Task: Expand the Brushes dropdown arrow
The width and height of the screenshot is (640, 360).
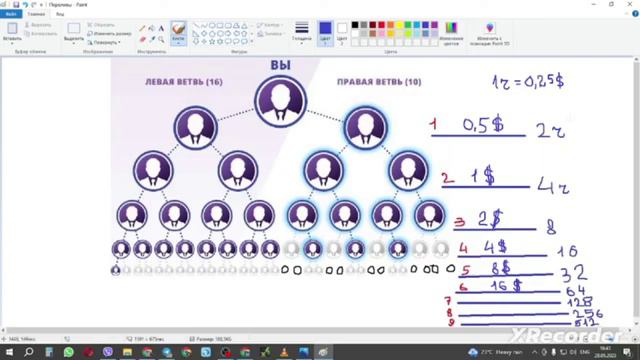Action: point(178,42)
